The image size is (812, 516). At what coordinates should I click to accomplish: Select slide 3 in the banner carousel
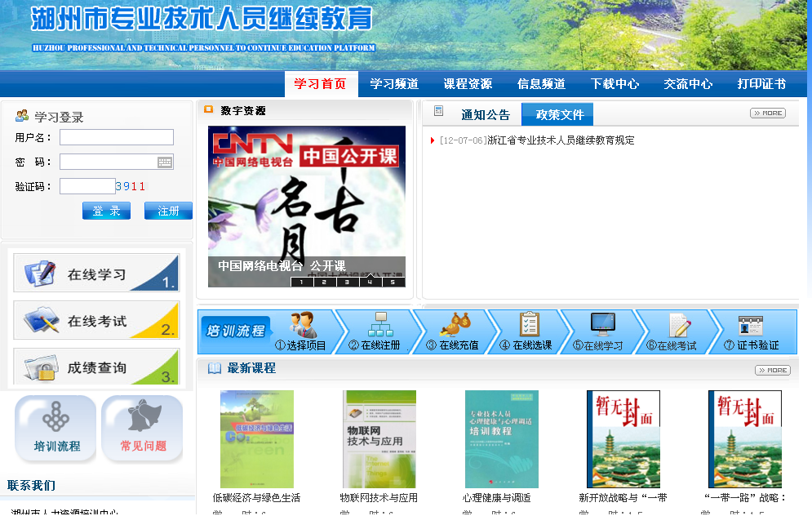point(347,282)
